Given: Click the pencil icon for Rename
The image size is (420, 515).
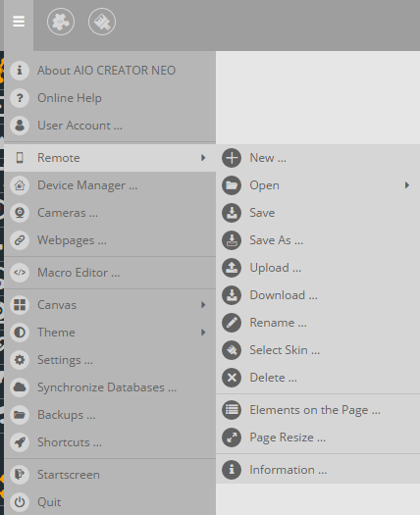Looking at the screenshot, I should 232,323.
